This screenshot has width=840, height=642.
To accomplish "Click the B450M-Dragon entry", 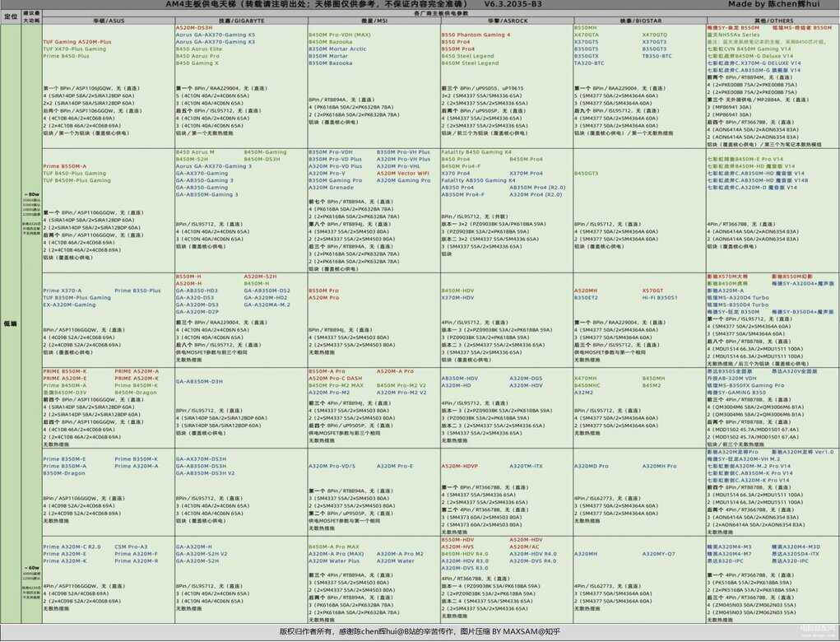I will coord(136,393).
